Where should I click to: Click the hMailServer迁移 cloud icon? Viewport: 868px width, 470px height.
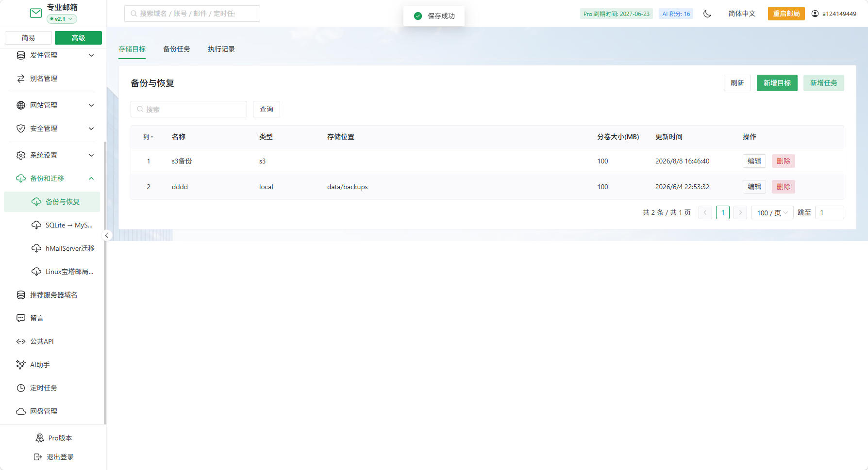tap(36, 248)
